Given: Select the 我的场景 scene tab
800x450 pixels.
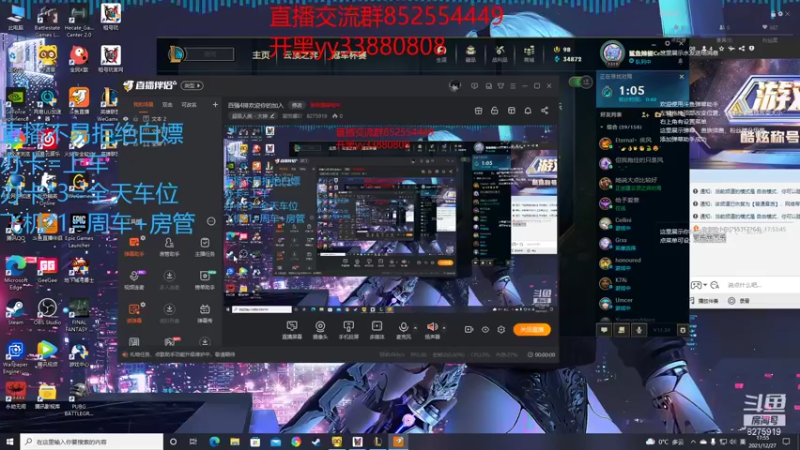Looking at the screenshot, I should click(143, 105).
